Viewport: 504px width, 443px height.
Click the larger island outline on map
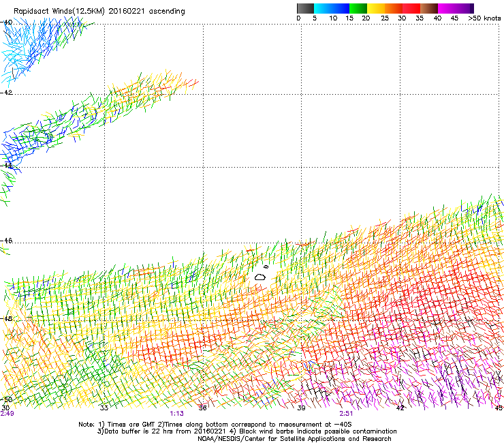[x=260, y=277]
